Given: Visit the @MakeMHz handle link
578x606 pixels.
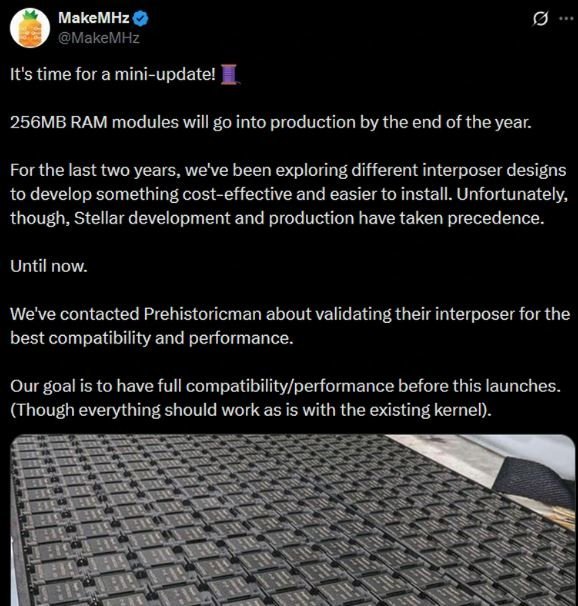Looking at the screenshot, I should tap(99, 38).
